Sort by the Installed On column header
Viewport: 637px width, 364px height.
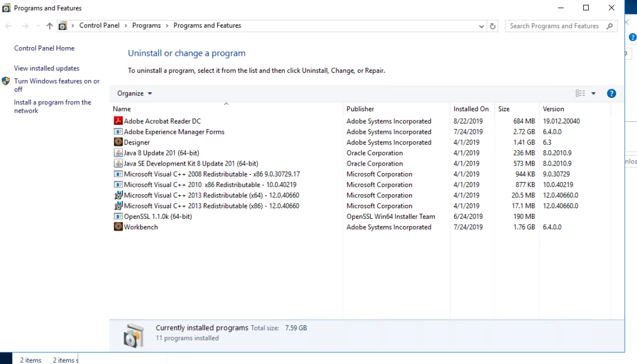[x=472, y=109]
